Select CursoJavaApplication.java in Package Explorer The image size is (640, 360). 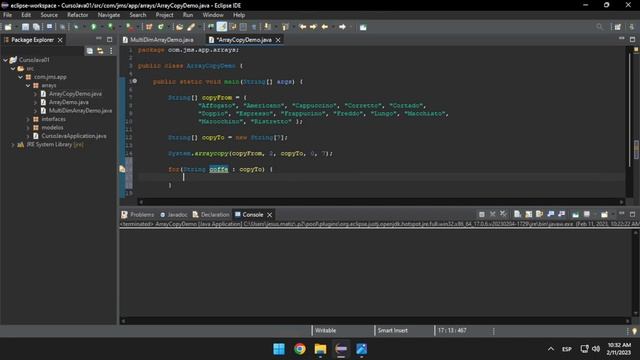click(x=74, y=136)
